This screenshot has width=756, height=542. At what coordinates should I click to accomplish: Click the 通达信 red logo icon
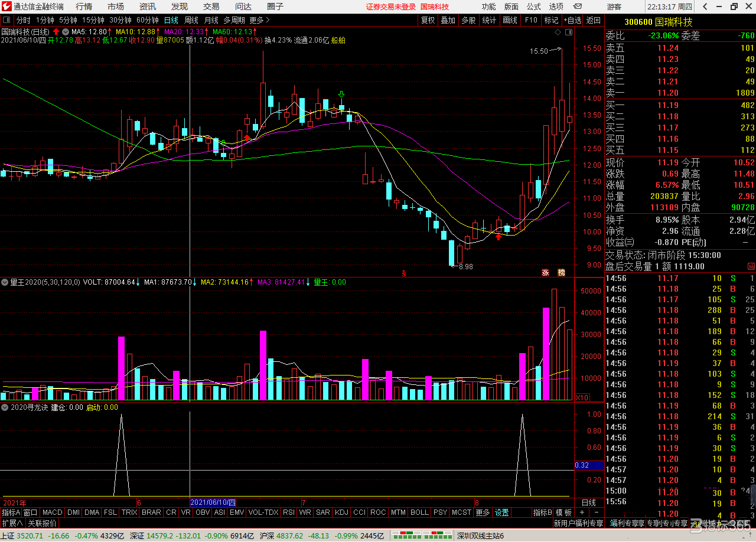click(x=6, y=6)
